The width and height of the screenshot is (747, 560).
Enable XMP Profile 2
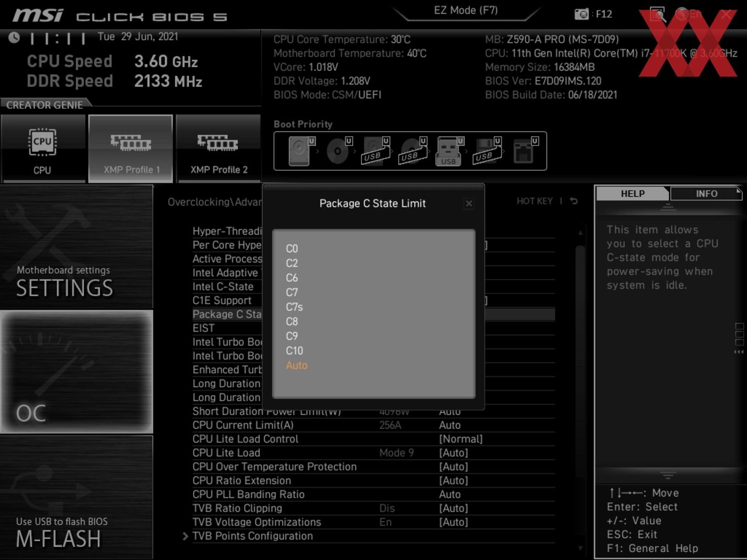(219, 149)
